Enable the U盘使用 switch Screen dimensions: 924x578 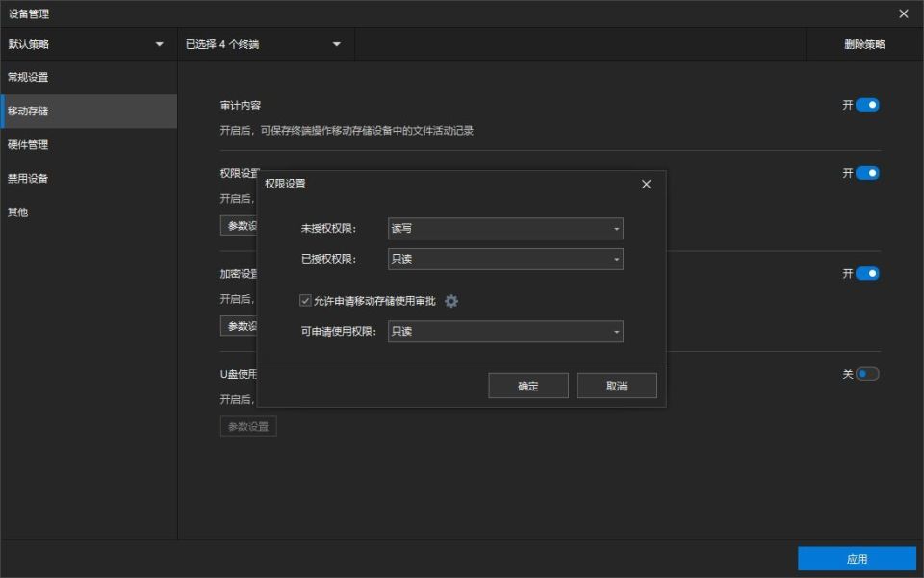(x=867, y=374)
